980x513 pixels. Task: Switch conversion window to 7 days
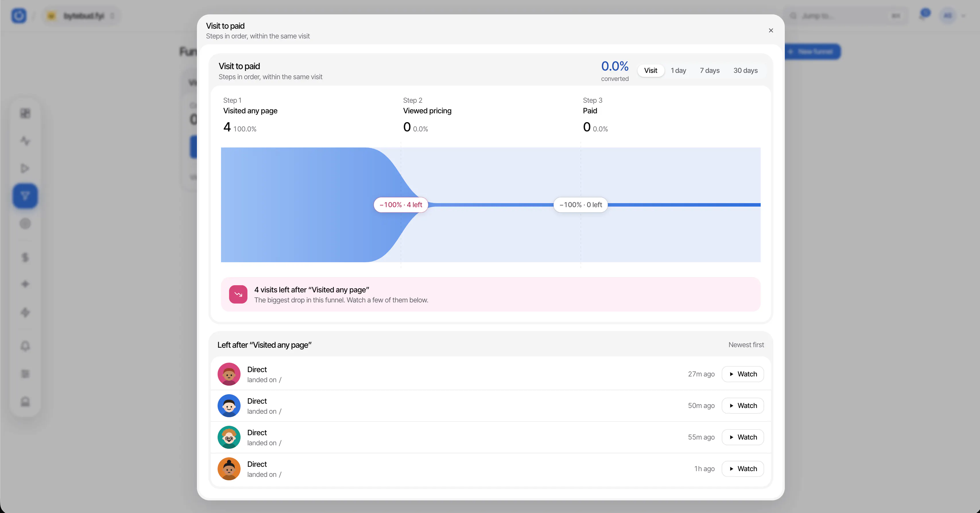click(x=710, y=70)
